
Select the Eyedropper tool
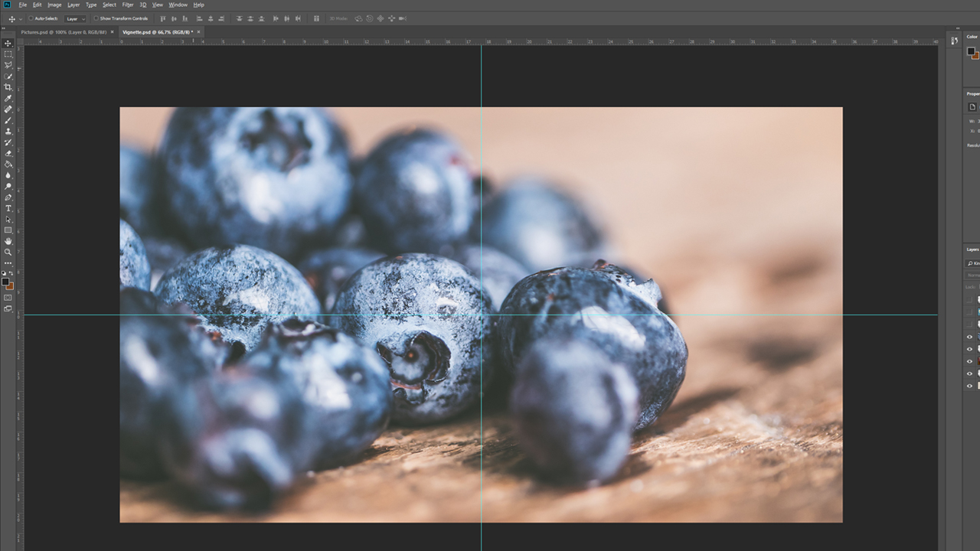pos(8,98)
